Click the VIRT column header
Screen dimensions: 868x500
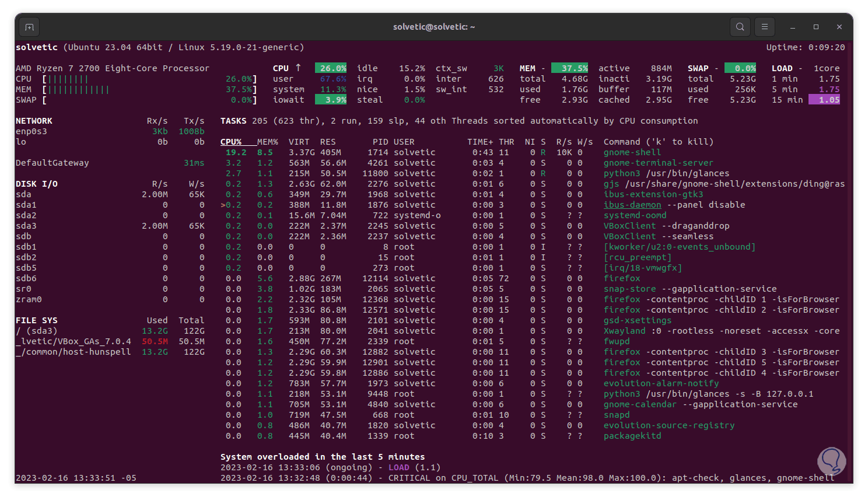point(299,142)
